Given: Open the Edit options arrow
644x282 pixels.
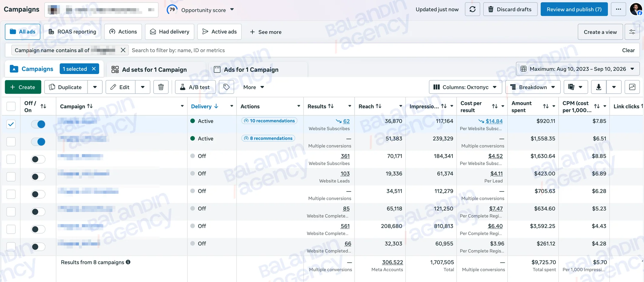Looking at the screenshot, I should point(143,87).
